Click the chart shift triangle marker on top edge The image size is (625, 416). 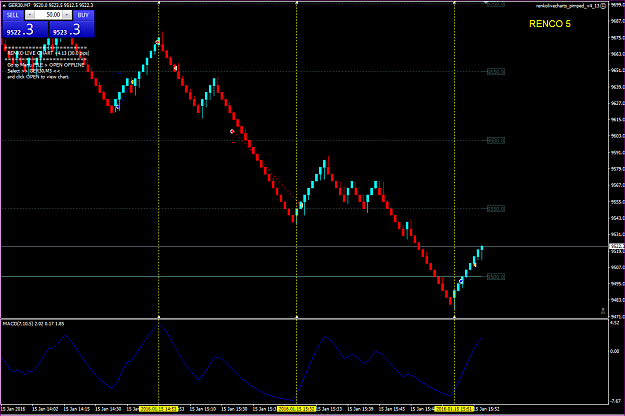(x=486, y=2)
